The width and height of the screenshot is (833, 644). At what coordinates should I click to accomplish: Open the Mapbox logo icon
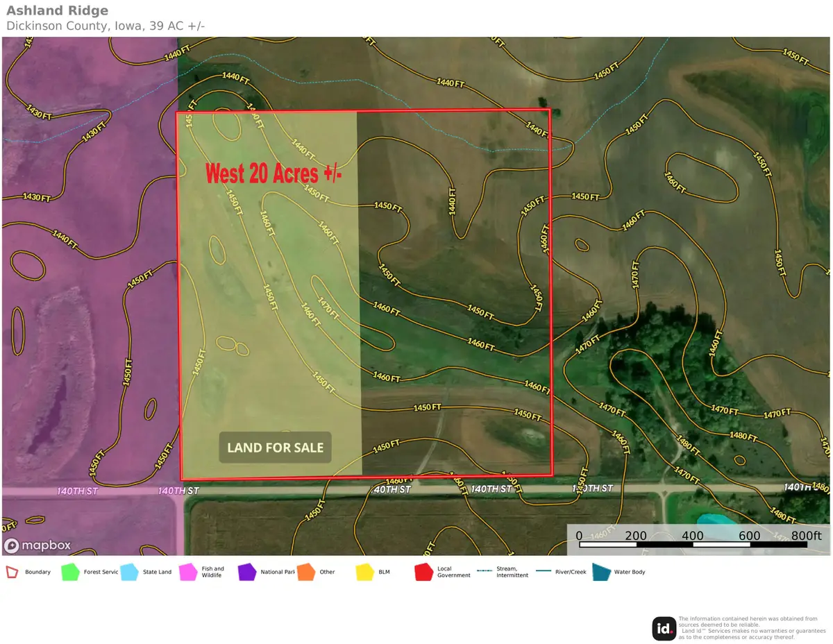coord(11,546)
